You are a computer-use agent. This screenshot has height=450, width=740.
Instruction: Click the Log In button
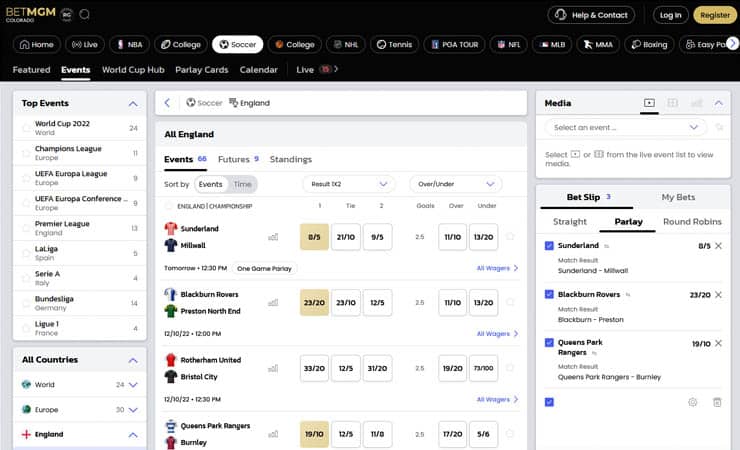point(670,15)
